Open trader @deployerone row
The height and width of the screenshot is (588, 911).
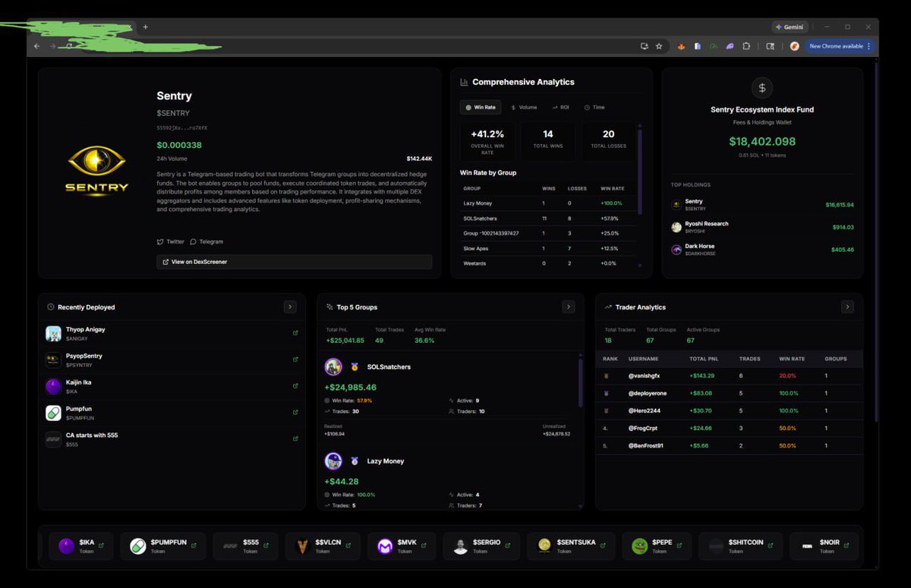(x=729, y=393)
